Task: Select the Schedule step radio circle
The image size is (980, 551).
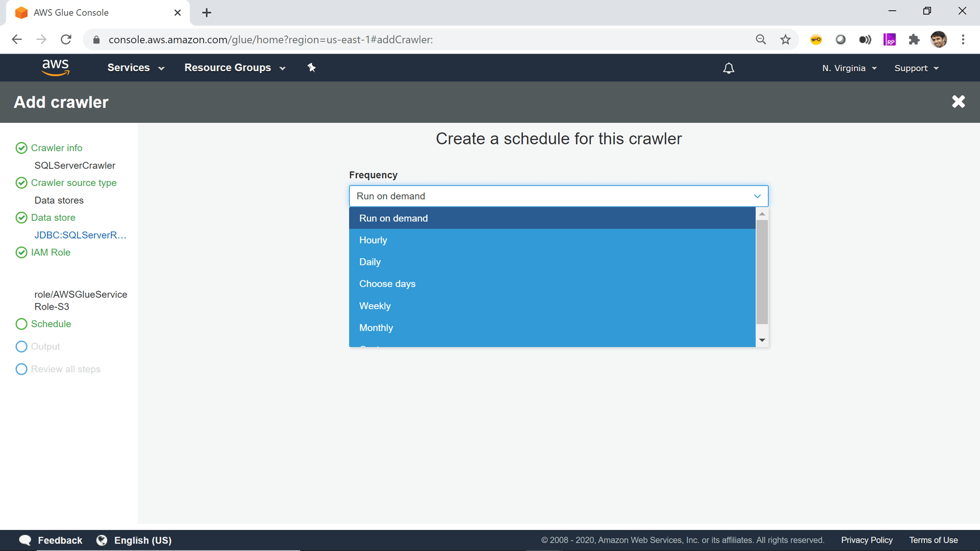Action: 22,324
